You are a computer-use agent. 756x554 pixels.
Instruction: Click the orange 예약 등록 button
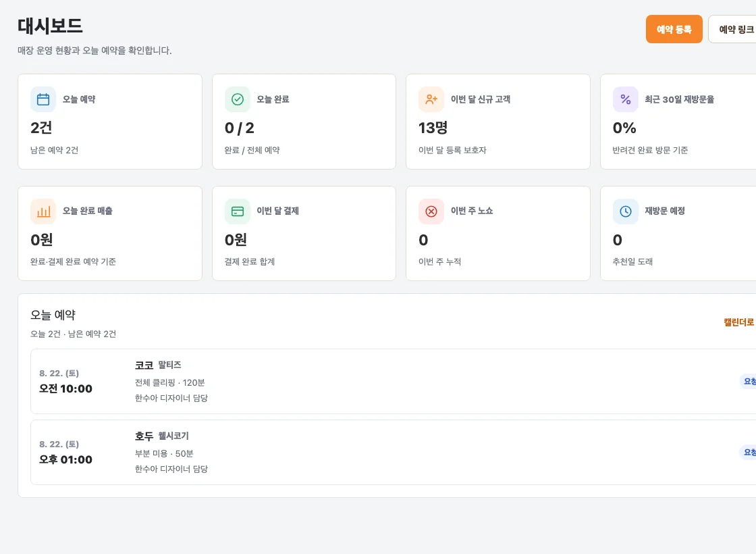[x=674, y=30]
